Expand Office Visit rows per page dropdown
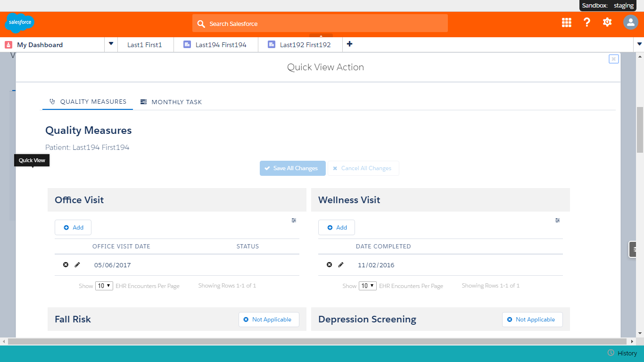Screen dimensions: 644x362 tap(104, 286)
